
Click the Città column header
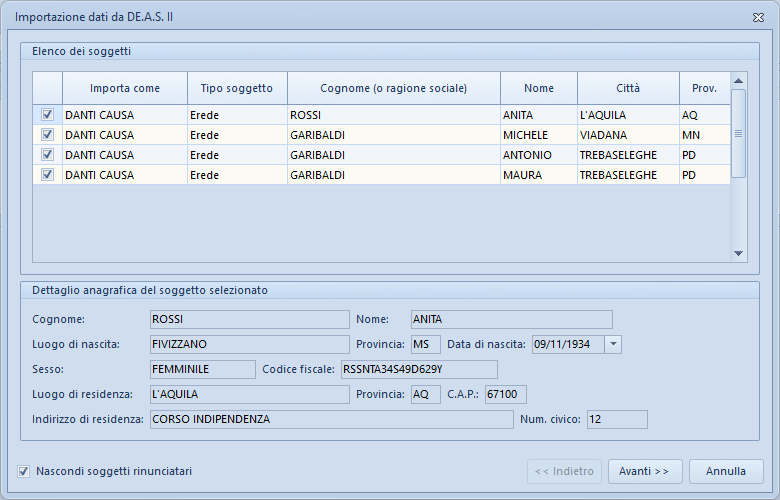tap(628, 88)
